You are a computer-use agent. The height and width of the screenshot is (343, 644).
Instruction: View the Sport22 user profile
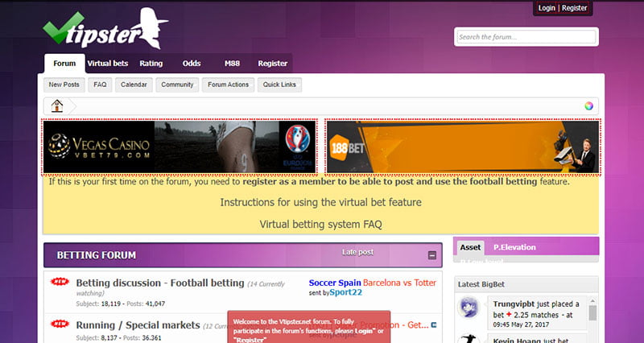click(x=346, y=292)
